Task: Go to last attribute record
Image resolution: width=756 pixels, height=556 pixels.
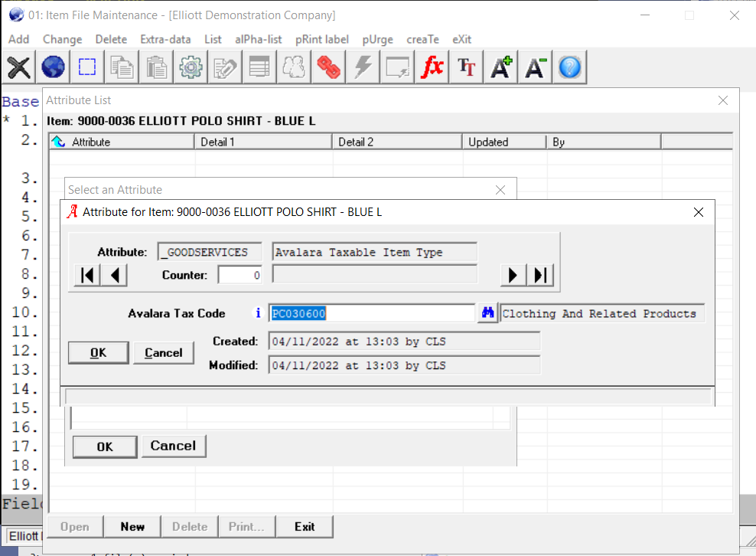Action: (540, 275)
